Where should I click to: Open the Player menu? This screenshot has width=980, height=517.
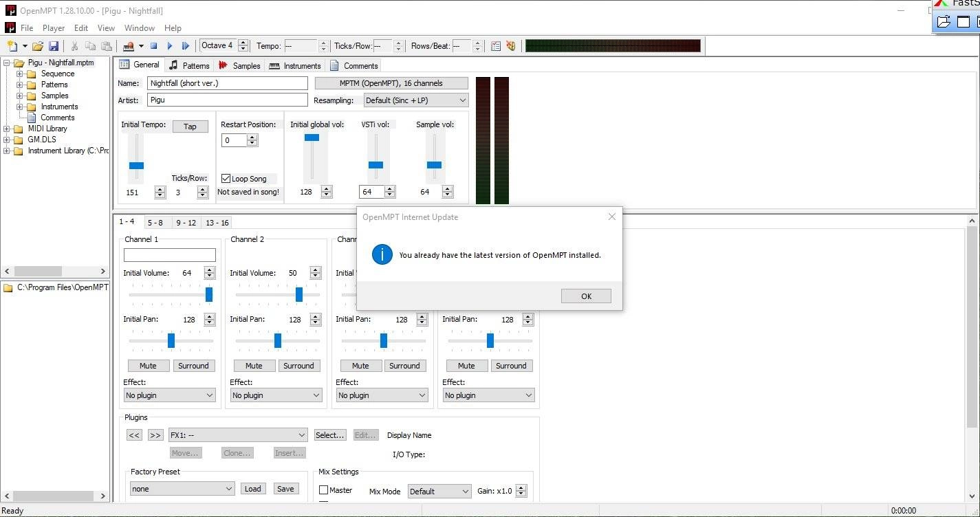(54, 28)
